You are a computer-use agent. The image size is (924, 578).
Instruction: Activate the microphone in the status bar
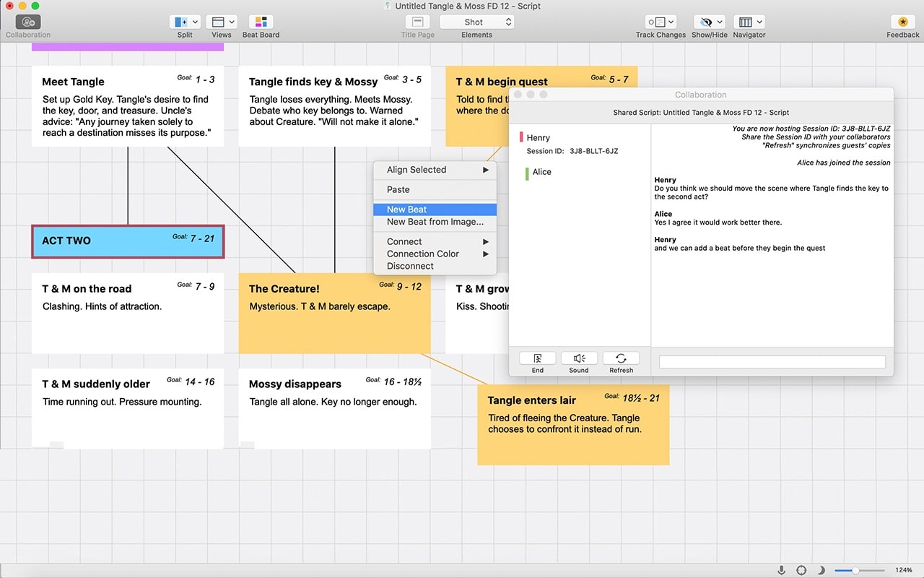tap(781, 570)
